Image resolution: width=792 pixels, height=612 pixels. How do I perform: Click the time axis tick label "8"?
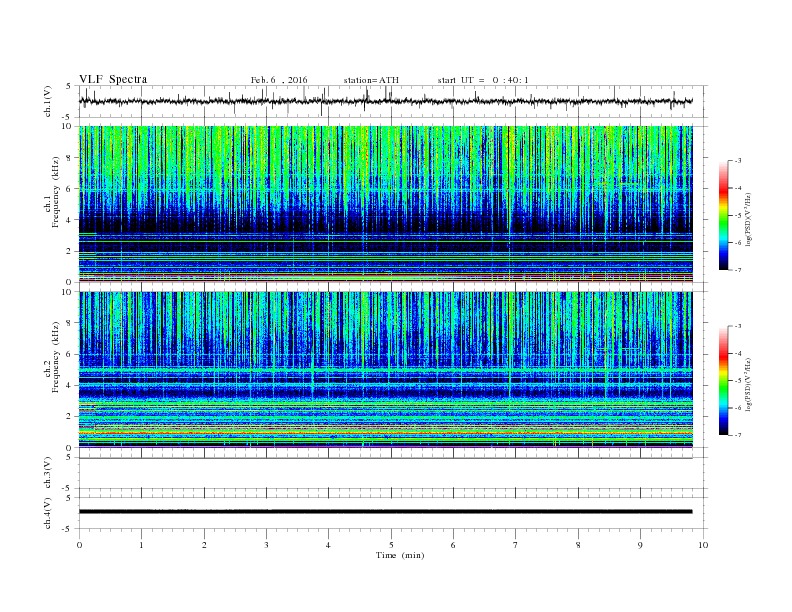[x=578, y=545]
